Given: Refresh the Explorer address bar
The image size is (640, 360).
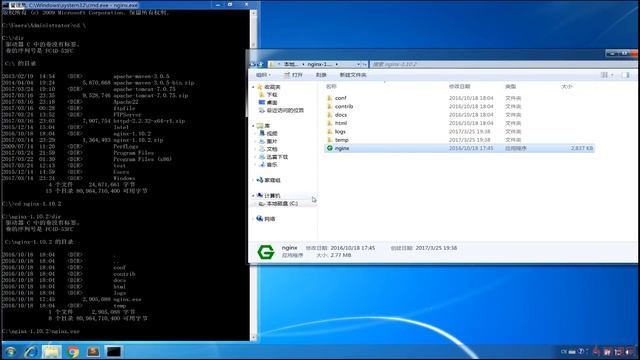Looking at the screenshot, I should click(x=365, y=64).
